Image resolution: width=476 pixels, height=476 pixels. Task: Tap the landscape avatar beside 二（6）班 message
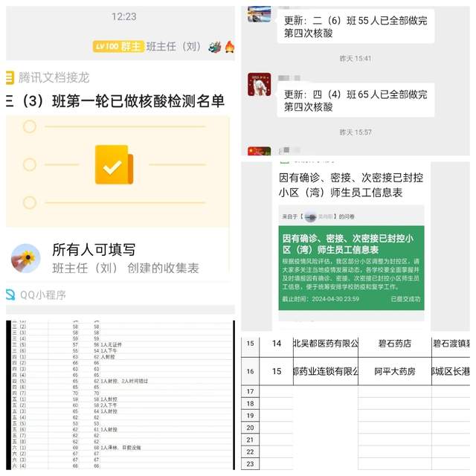pos(260,14)
